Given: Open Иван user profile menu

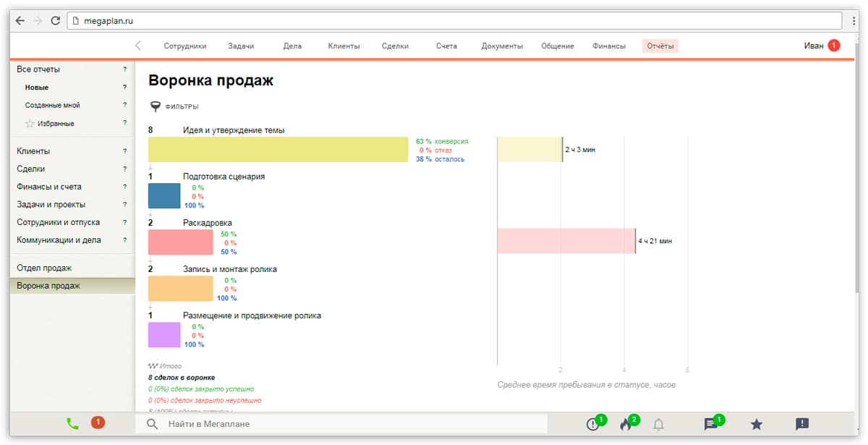Looking at the screenshot, I should [814, 46].
